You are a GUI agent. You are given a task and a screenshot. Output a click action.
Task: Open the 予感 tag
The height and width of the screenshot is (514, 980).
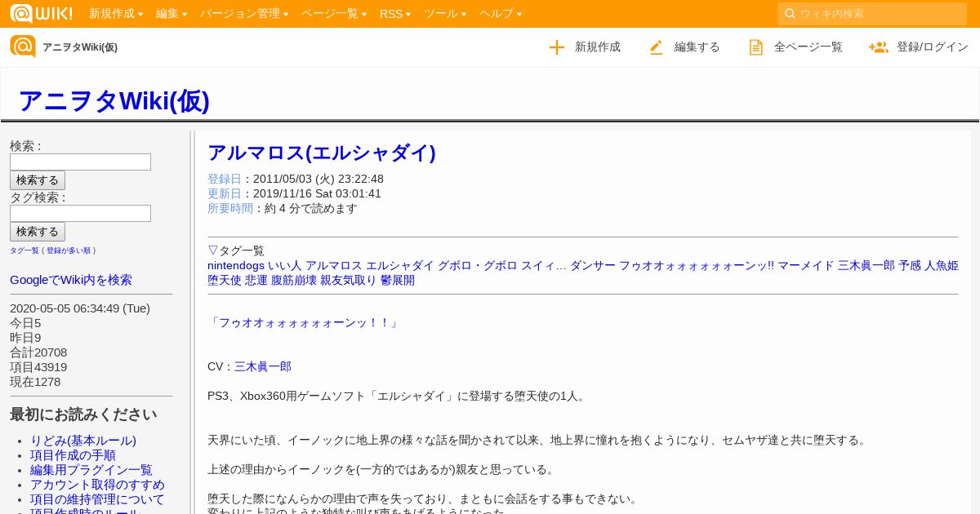(x=910, y=265)
